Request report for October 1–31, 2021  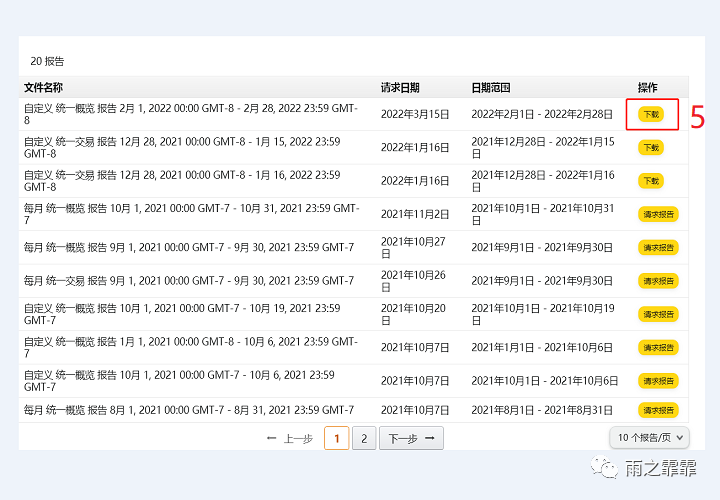(658, 214)
